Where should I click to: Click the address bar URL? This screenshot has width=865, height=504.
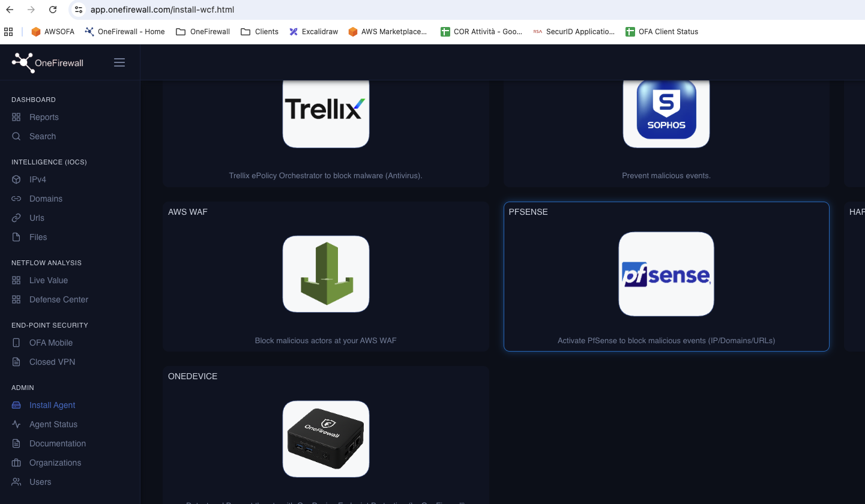[162, 10]
